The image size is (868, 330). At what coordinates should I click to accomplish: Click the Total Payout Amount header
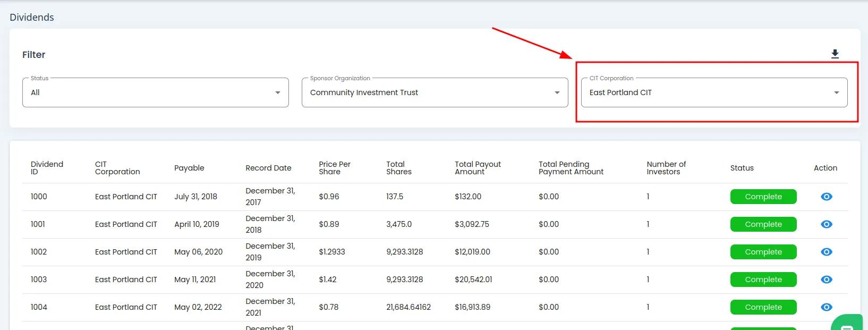point(478,168)
